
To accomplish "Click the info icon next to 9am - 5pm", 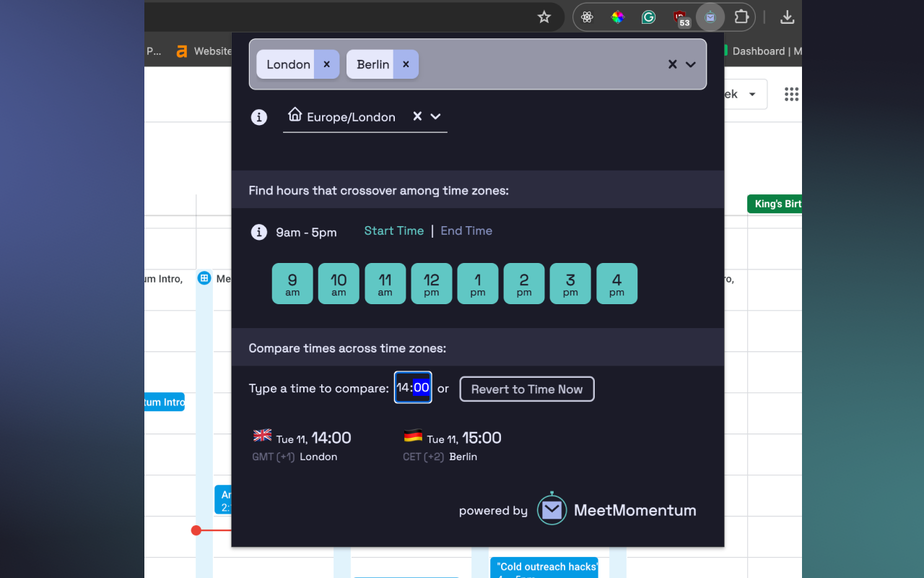I will (x=258, y=232).
